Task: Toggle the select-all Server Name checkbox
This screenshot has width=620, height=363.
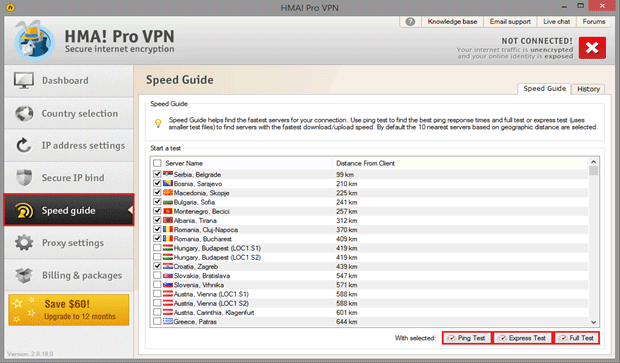Action: pos(157,163)
